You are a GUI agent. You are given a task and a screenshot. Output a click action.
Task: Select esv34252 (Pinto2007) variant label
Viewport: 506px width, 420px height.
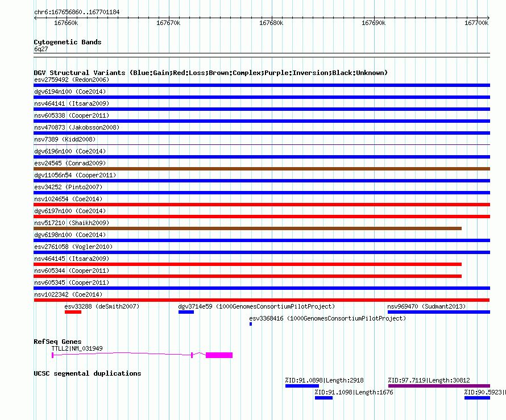68,187
